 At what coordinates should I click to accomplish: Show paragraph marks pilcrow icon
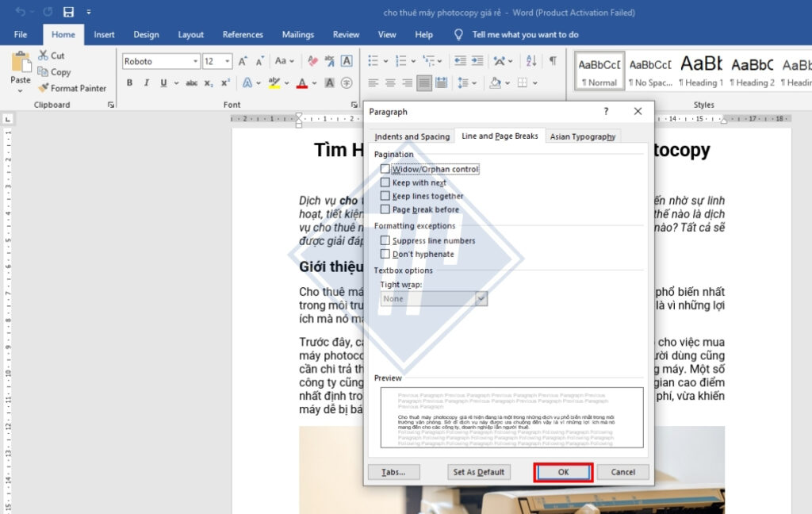pyautogui.click(x=553, y=60)
